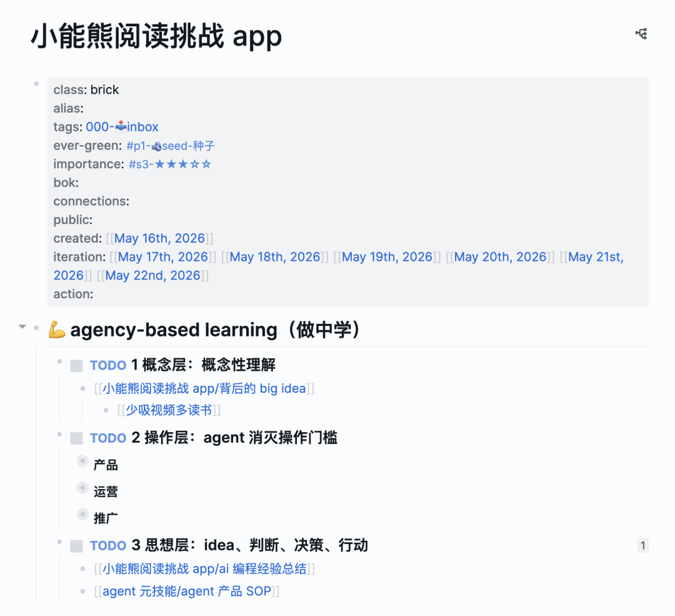Check the TODO 3 思想层 checkbox
Screen dimensions: 675x616
pyautogui.click(x=77, y=546)
